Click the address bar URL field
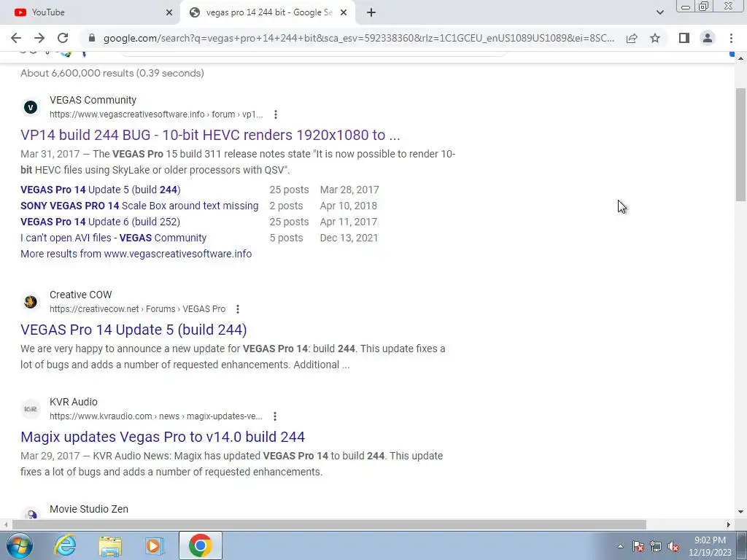 click(359, 38)
